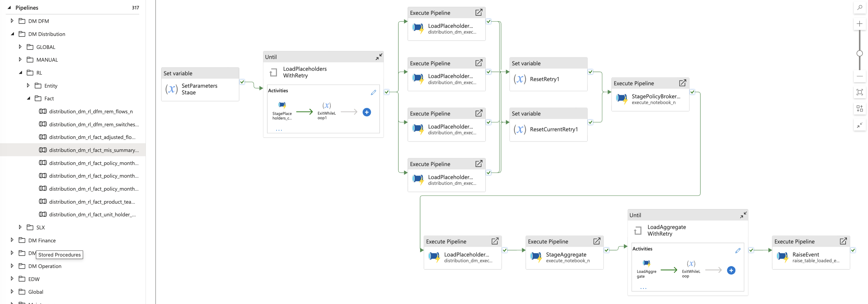
Task: Collapse the RL folder
Action: 20,73
